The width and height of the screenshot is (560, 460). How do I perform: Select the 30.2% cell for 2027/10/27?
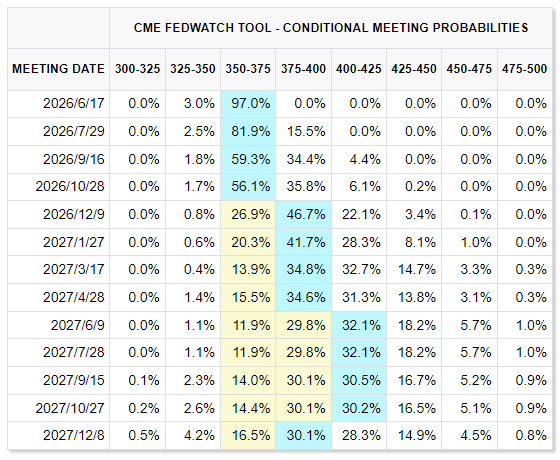pyautogui.click(x=359, y=408)
